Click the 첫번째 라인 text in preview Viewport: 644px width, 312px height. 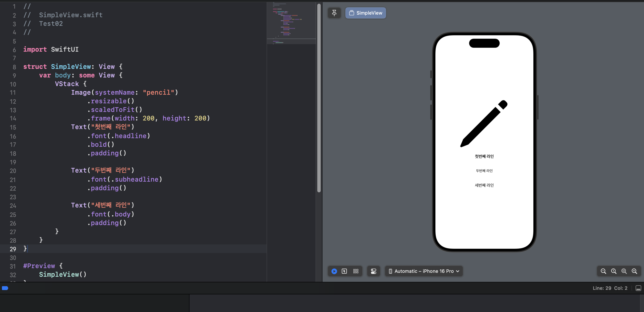(484, 156)
